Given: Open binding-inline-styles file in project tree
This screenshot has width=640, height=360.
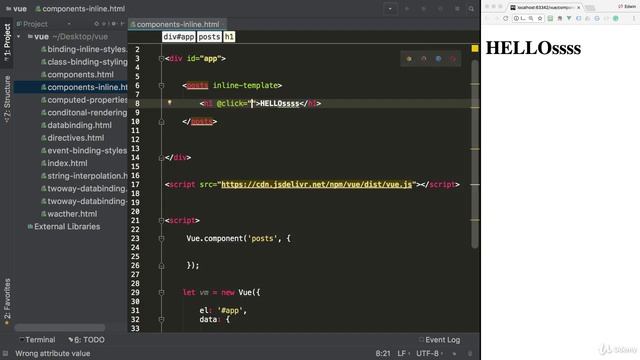Looking at the screenshot, I should point(84,49).
